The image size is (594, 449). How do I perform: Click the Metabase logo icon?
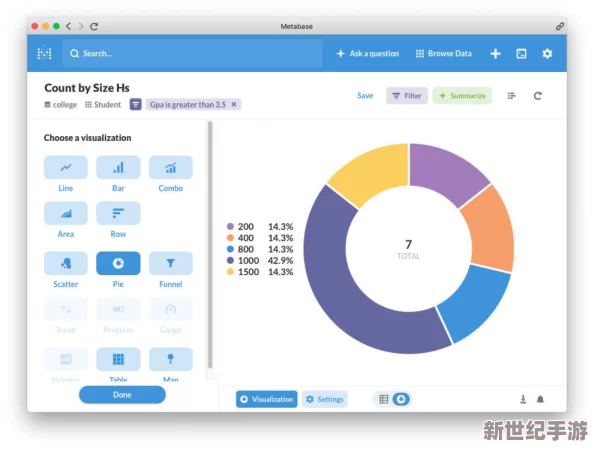point(45,53)
